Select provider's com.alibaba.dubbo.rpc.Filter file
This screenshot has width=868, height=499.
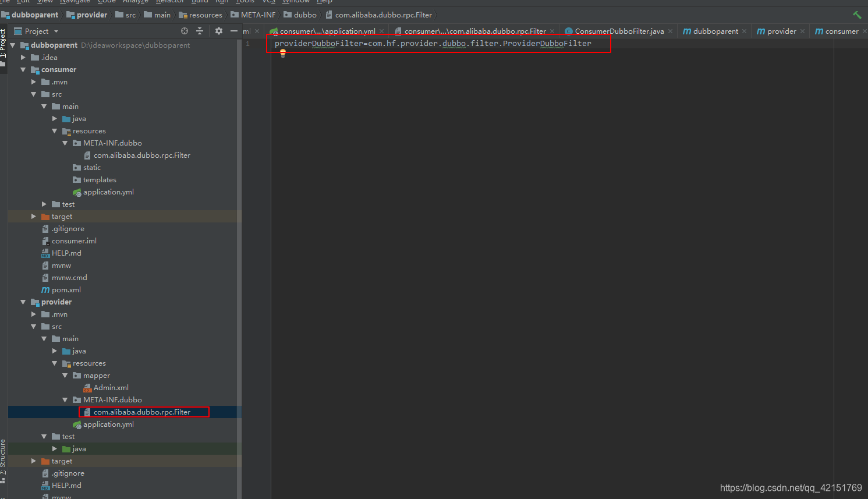pyautogui.click(x=142, y=412)
